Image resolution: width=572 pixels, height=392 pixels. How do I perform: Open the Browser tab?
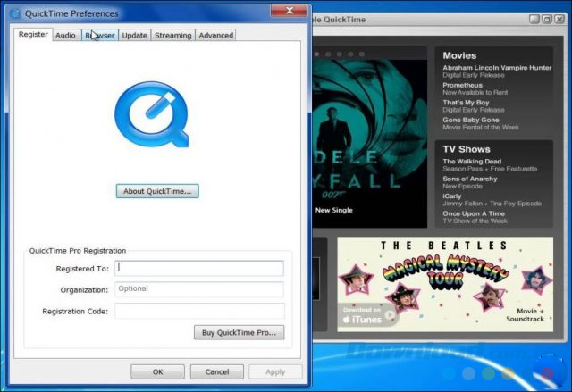point(100,36)
